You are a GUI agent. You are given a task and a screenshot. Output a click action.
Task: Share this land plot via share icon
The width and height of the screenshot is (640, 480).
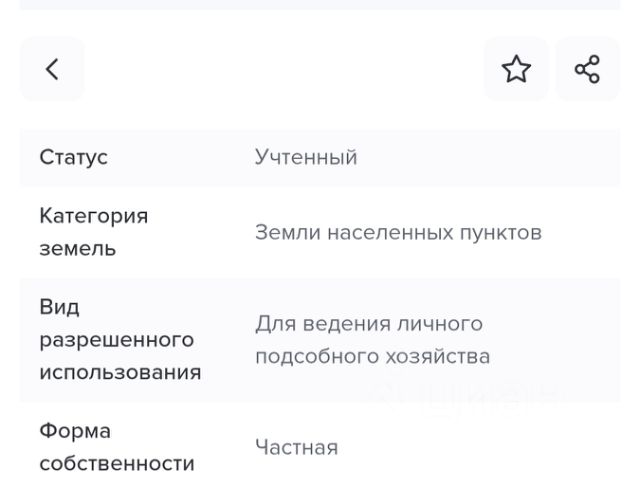click(587, 69)
